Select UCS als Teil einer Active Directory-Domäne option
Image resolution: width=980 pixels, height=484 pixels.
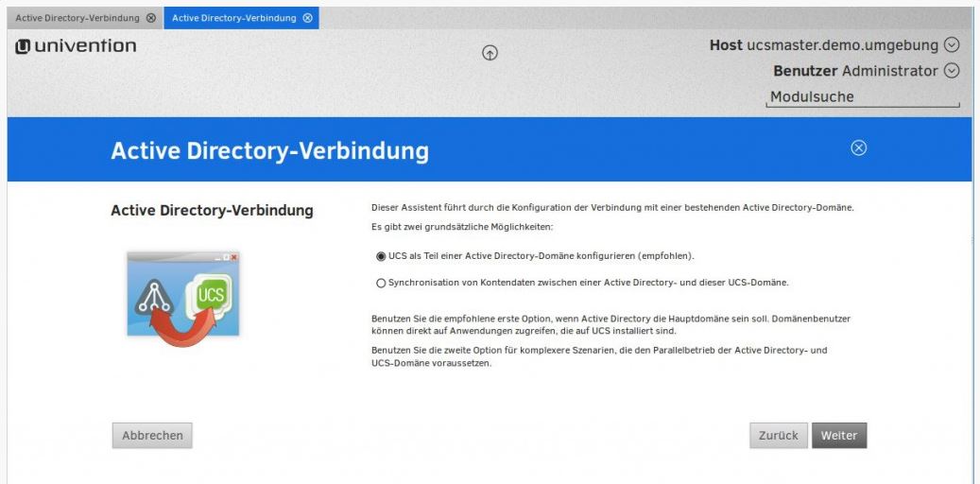tap(381, 256)
